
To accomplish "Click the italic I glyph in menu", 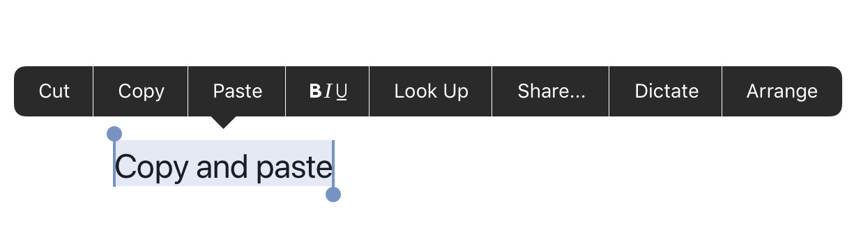I will pyautogui.click(x=328, y=91).
